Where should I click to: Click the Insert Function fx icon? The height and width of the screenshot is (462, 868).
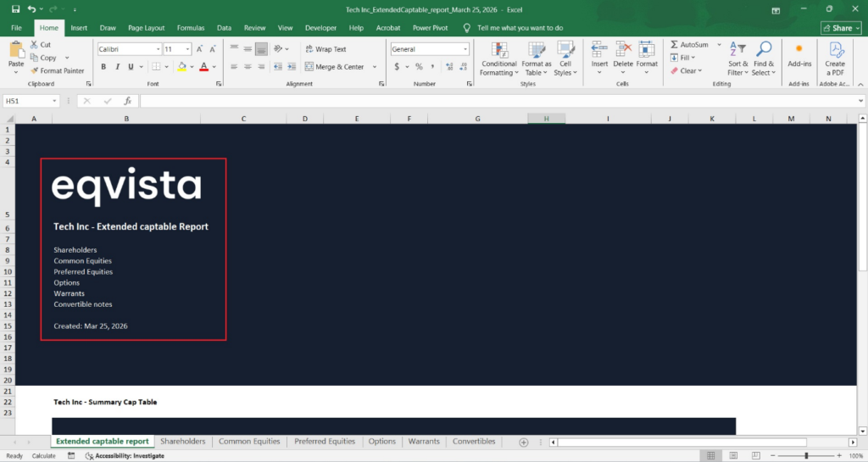[128, 101]
